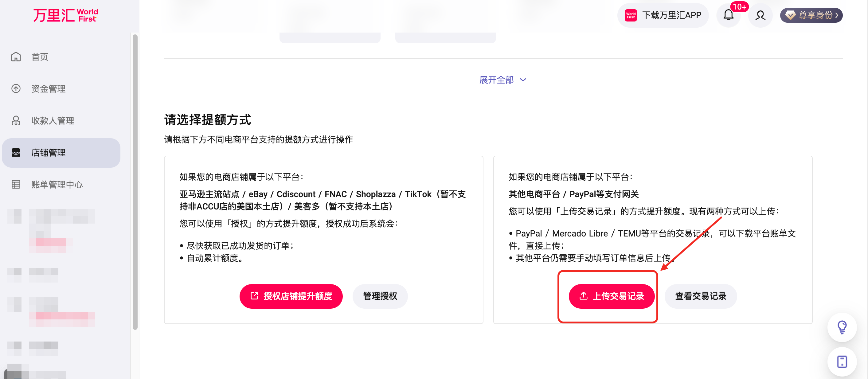Click the 资金管理 sidebar icon
The image size is (868, 379).
pos(16,88)
